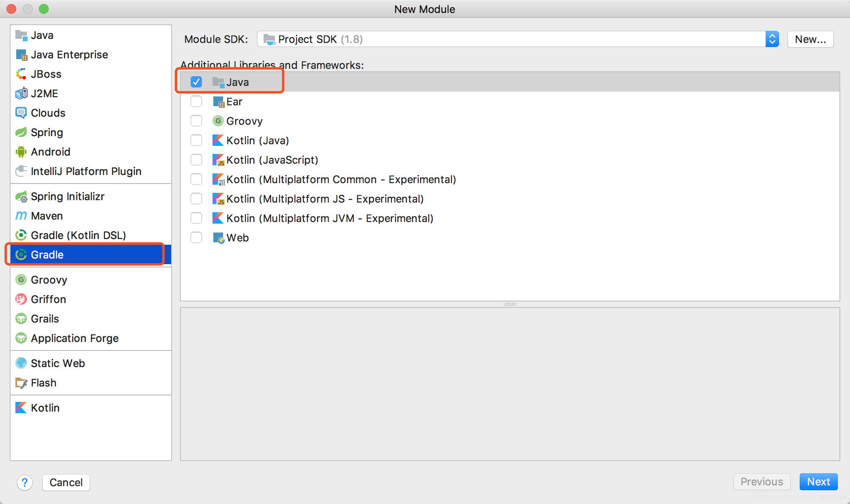Image resolution: width=850 pixels, height=504 pixels.
Task: Click the Gradle (Kotlin DSL) icon
Action: coord(21,235)
